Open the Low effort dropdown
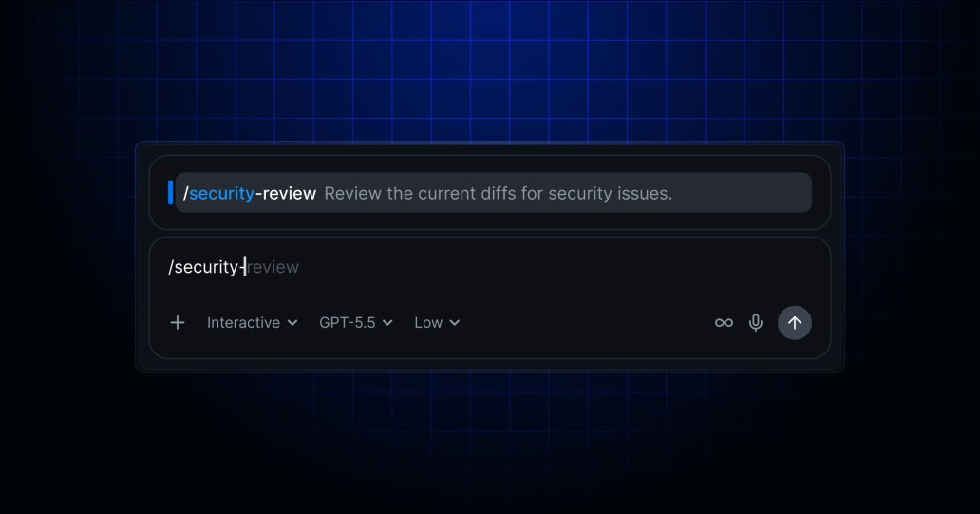980x514 pixels. coord(437,323)
